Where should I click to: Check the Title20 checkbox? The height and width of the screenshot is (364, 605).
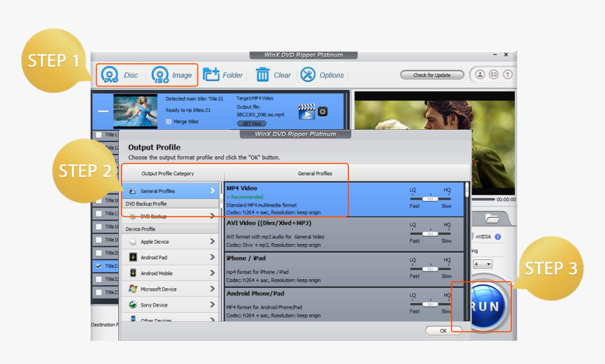coord(98,253)
